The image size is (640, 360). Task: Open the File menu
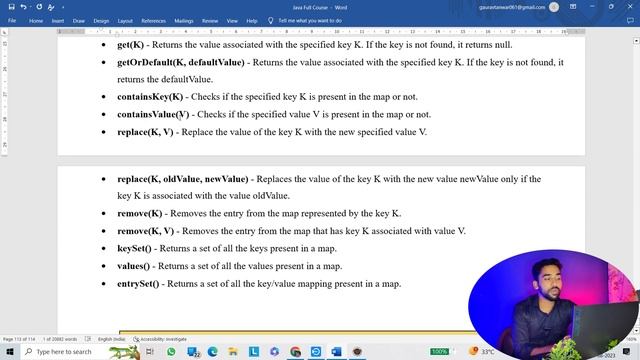[x=12, y=21]
